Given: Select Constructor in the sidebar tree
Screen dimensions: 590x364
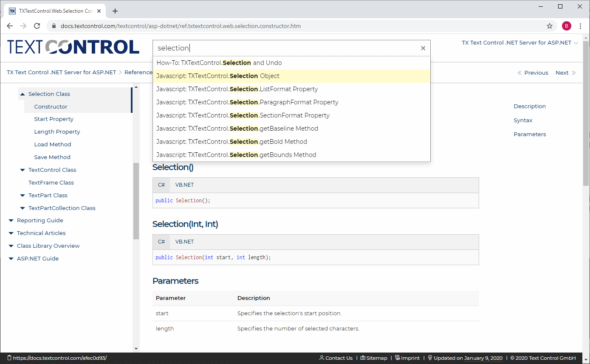Looking at the screenshot, I should tap(51, 106).
